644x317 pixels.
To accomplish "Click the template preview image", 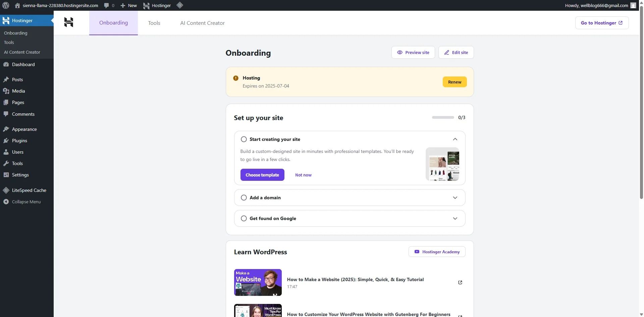I will [x=442, y=164].
